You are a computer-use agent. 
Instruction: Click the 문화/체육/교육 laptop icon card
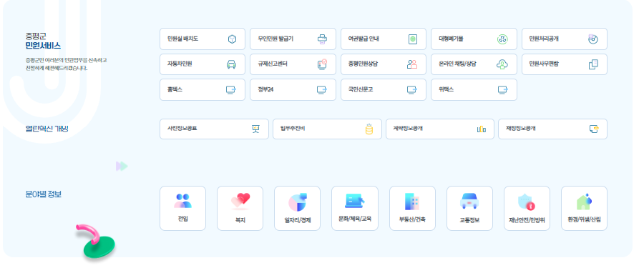(x=355, y=208)
